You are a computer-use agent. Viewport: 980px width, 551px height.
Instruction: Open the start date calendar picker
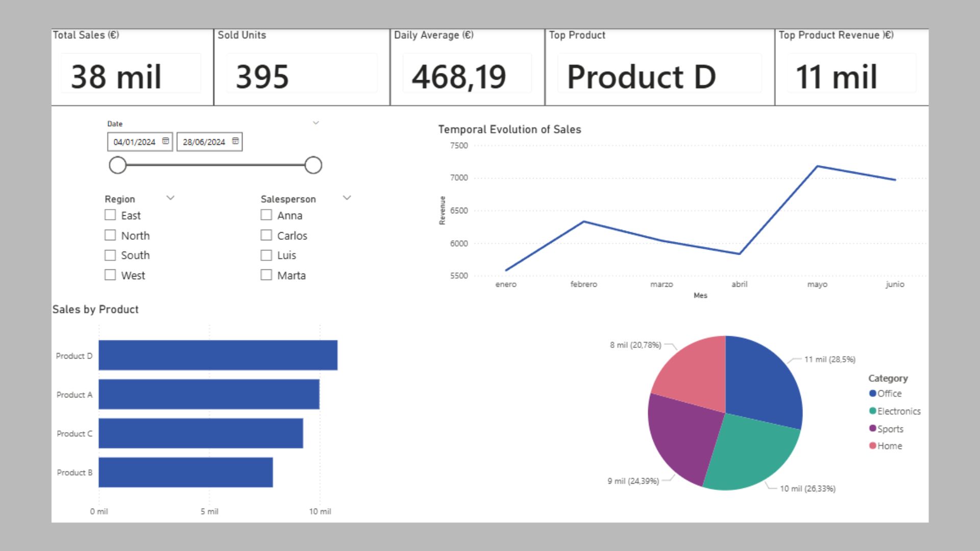click(x=165, y=141)
